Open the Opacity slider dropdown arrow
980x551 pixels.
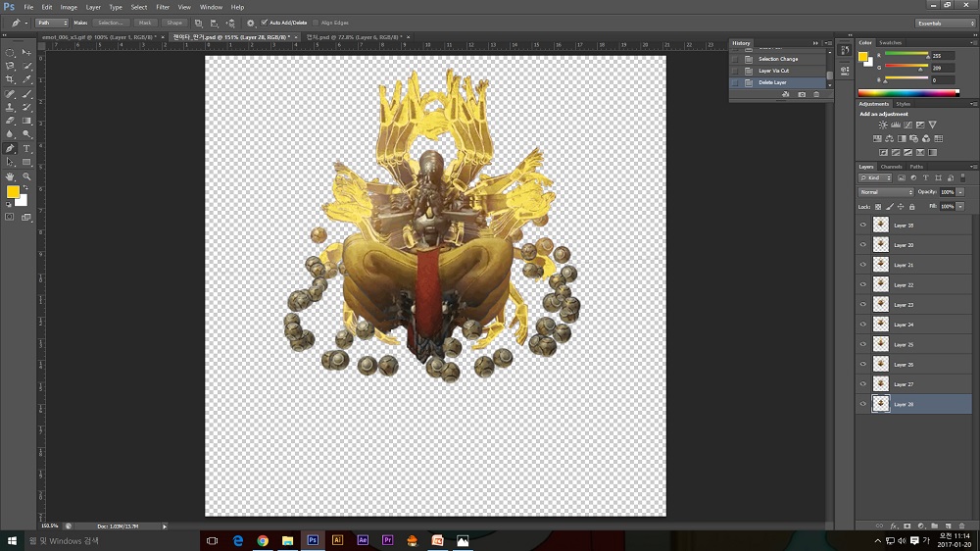(960, 192)
